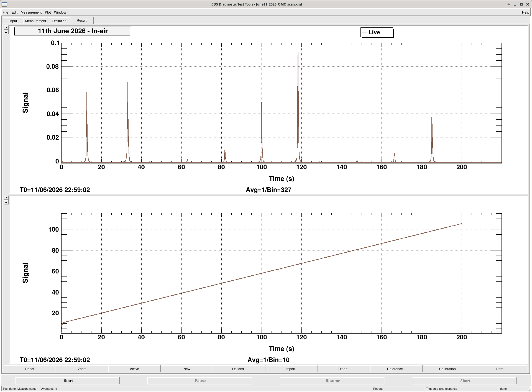Click the T0 timestamp beside 'Avg=1/Bin=10'

[55, 360]
